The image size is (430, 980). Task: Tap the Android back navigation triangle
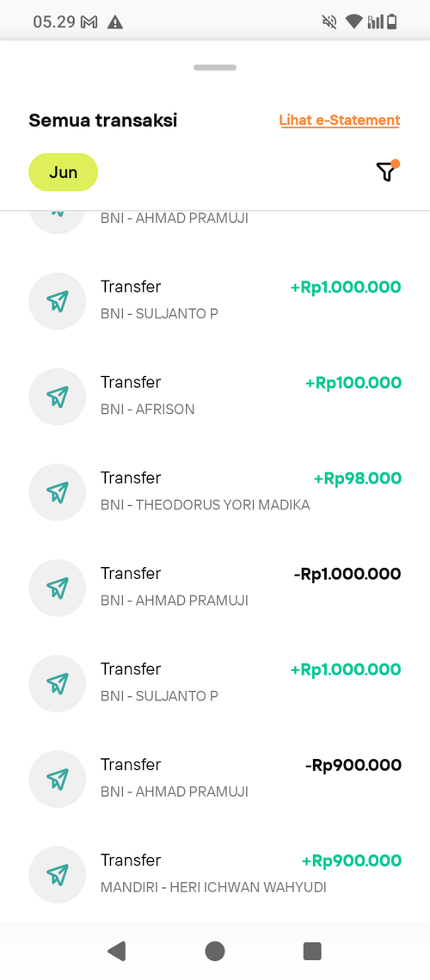[117, 952]
